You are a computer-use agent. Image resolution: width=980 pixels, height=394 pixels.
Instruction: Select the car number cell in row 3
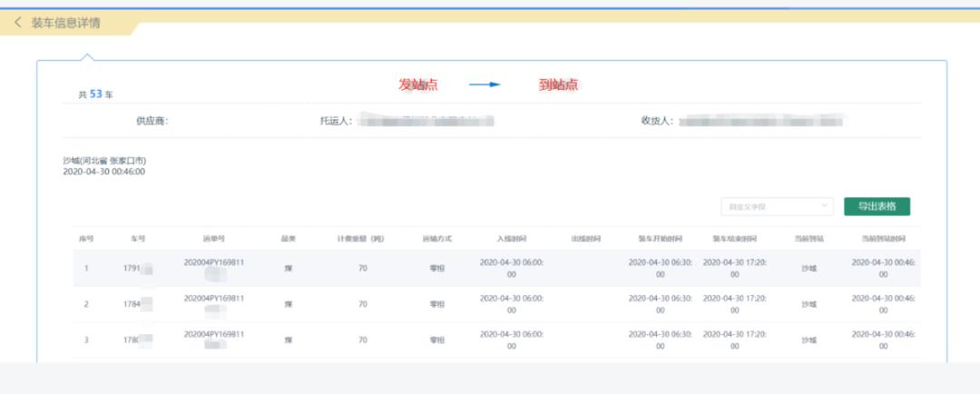(x=138, y=340)
